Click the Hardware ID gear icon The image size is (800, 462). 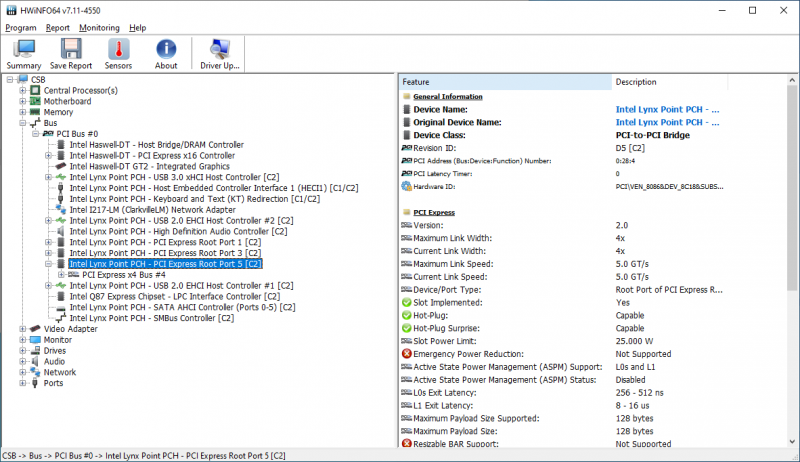pyautogui.click(x=406, y=187)
